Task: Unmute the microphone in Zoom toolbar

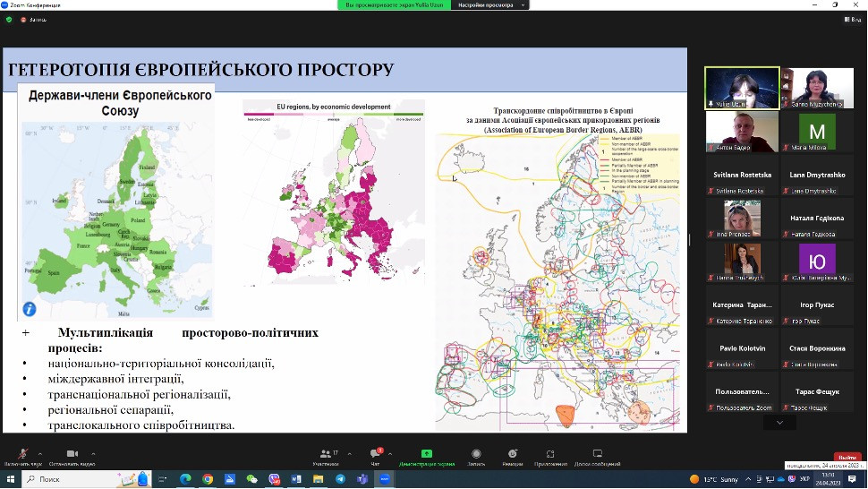Action: [22, 455]
